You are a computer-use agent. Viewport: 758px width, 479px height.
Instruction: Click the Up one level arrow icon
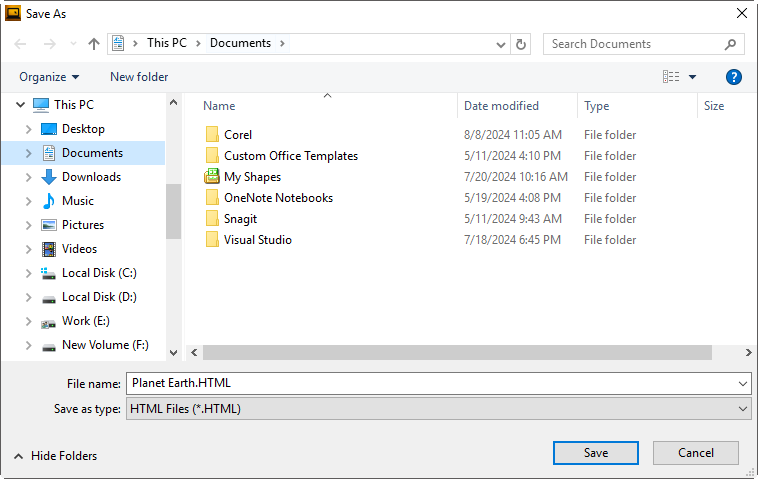94,44
